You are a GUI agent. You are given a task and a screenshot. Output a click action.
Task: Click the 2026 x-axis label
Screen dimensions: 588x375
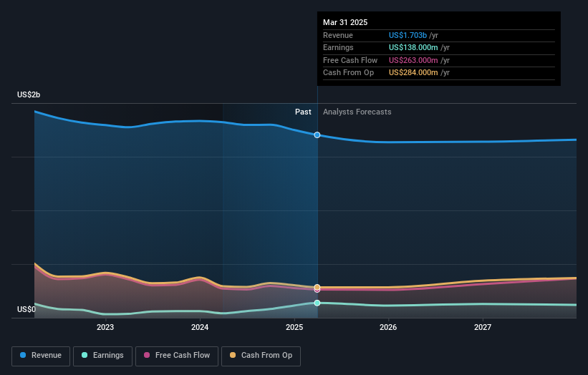pyautogui.click(x=388, y=327)
